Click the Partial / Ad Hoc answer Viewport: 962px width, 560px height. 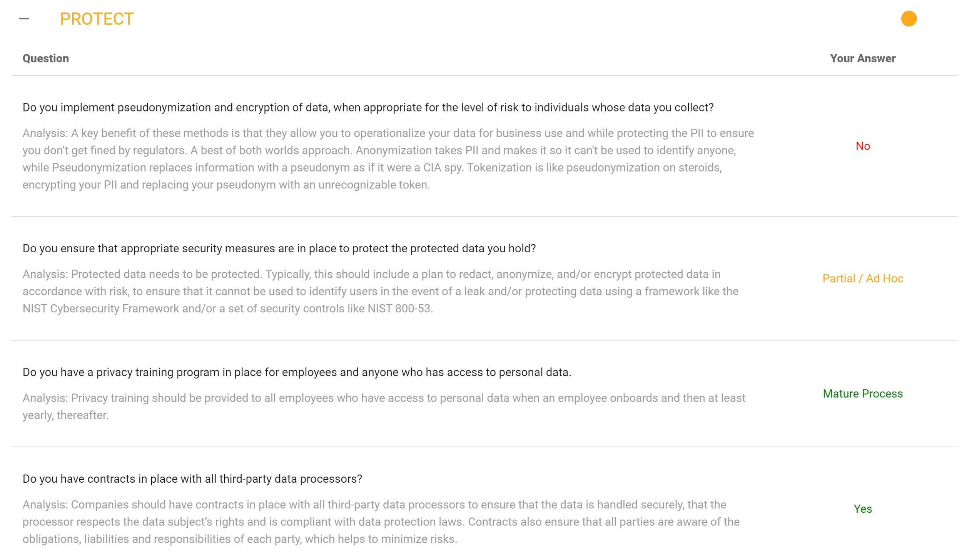tap(862, 278)
